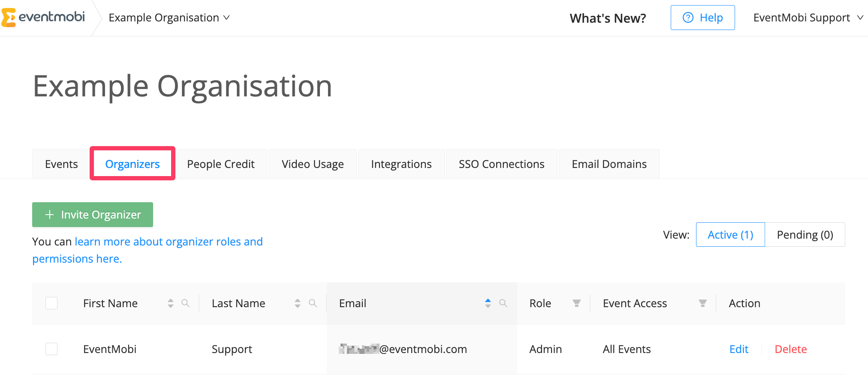This screenshot has height=377, width=868.
Task: Click the Example Organisation page heading
Action: pyautogui.click(x=183, y=86)
